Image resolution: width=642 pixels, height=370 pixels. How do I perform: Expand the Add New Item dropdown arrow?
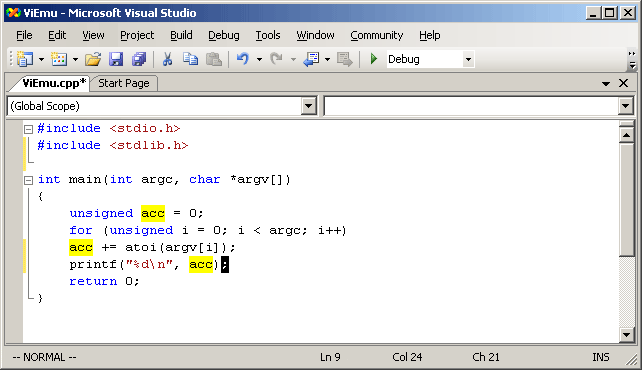[x=75, y=60]
